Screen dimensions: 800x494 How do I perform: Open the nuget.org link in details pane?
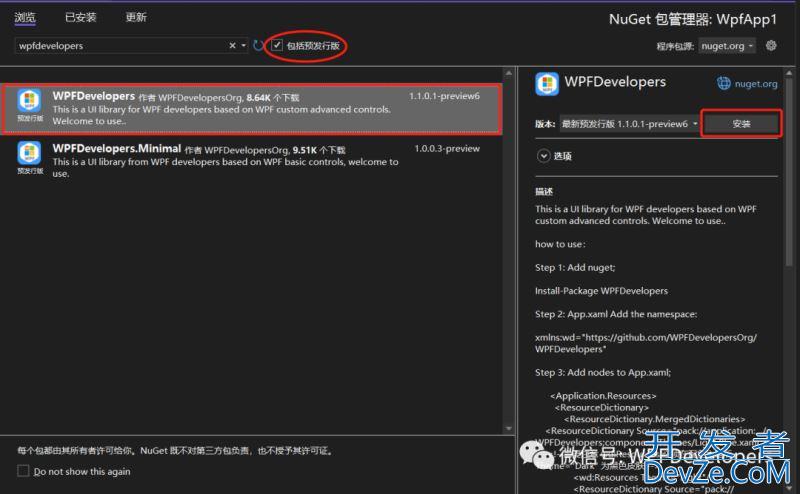click(x=756, y=84)
